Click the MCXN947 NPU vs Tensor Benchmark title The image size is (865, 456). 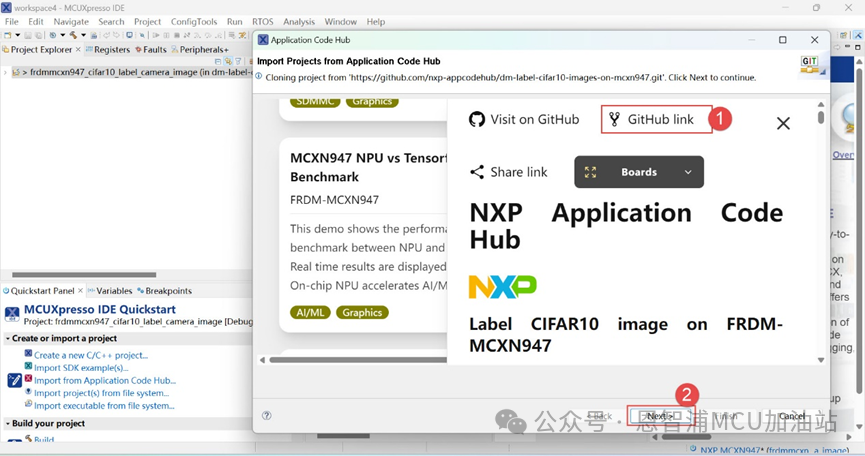click(369, 168)
